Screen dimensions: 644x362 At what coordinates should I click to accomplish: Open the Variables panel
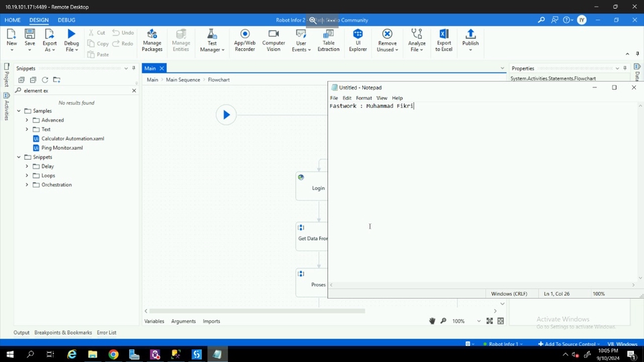coord(154,321)
